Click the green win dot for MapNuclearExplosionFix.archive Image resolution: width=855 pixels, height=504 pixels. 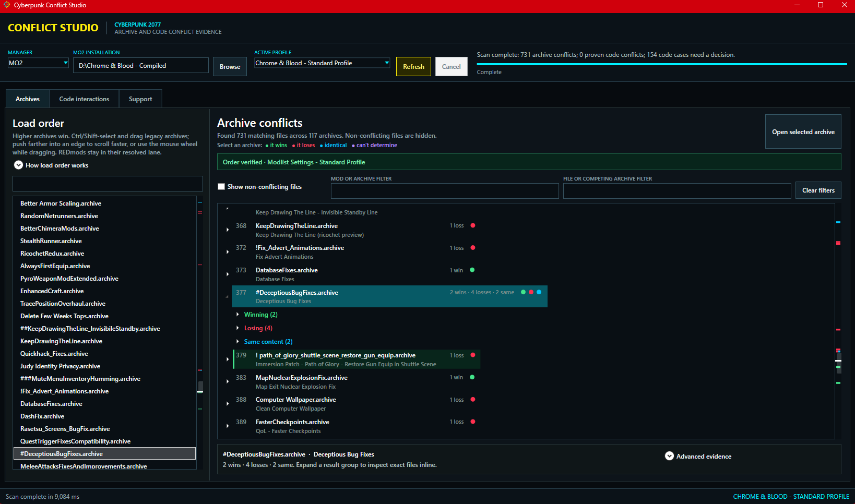[x=472, y=377]
